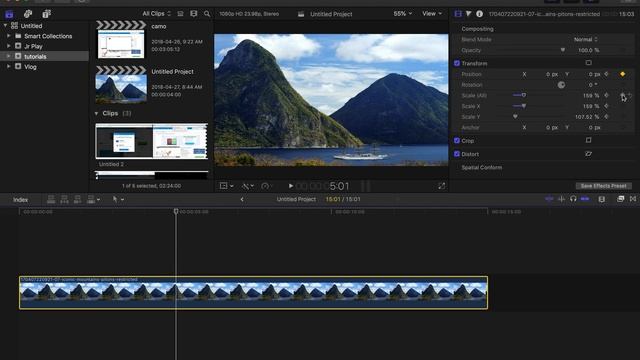Click Save Effects Preset button

(603, 186)
